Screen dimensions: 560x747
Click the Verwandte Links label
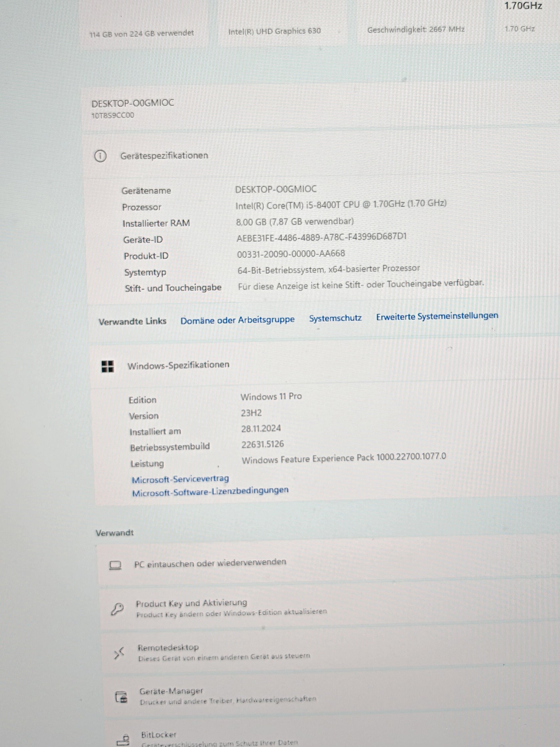[132, 321]
